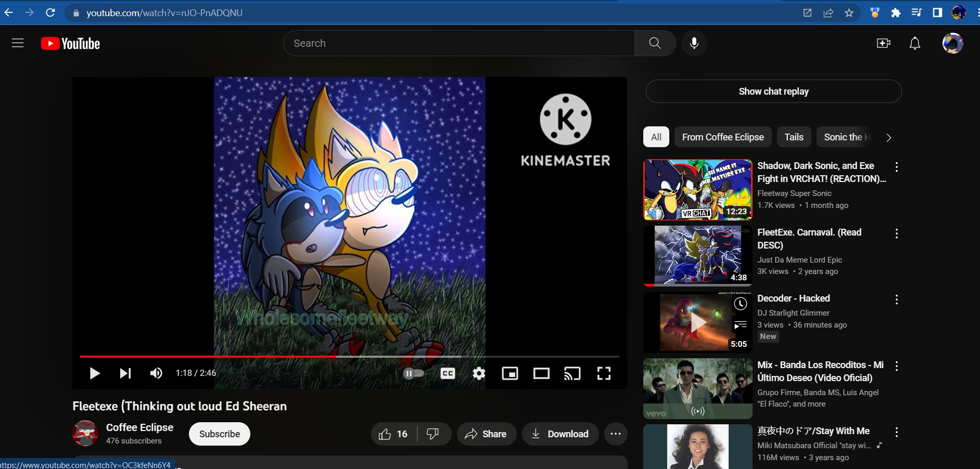Open DJ Starlight Glimmer channel link

coord(793,313)
